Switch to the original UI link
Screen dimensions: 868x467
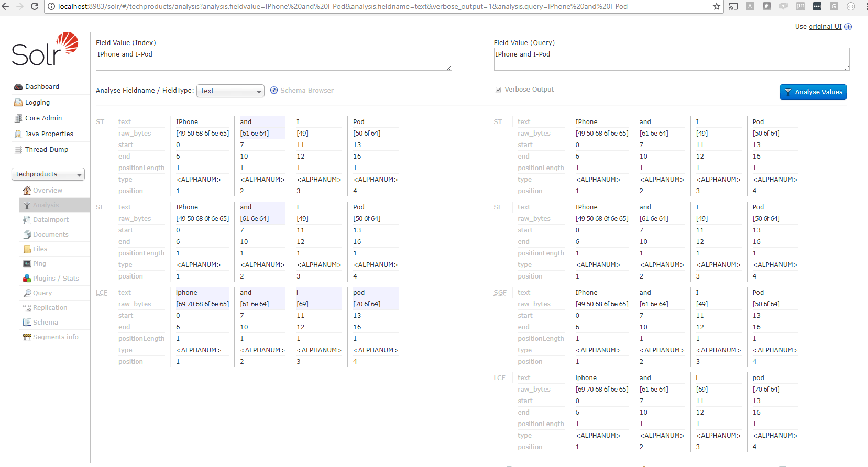(825, 27)
